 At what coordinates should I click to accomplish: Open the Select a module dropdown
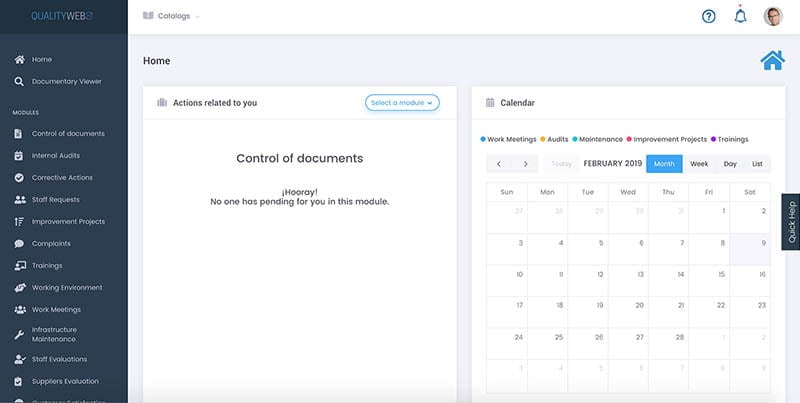[402, 103]
